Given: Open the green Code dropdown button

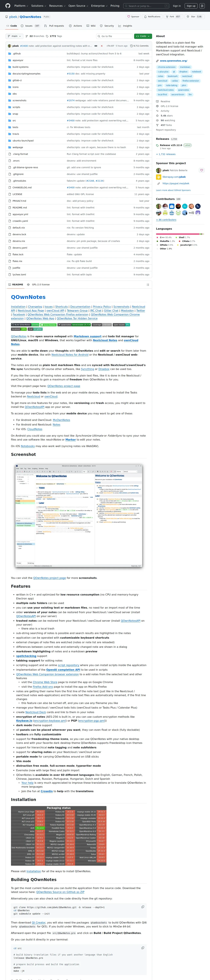Looking at the screenshot, I should (143, 36).
